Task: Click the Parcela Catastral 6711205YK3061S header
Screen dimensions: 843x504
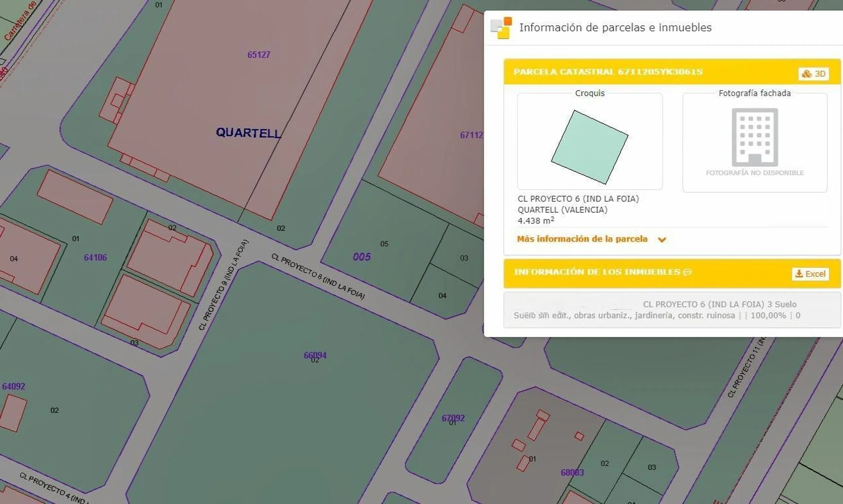Action: pos(608,72)
